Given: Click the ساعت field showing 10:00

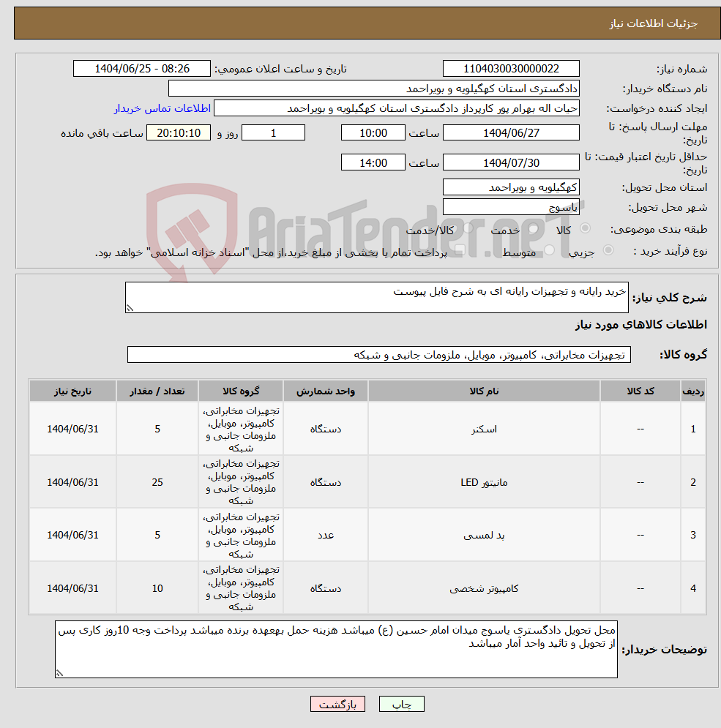Looking at the screenshot, I should pyautogui.click(x=373, y=132).
